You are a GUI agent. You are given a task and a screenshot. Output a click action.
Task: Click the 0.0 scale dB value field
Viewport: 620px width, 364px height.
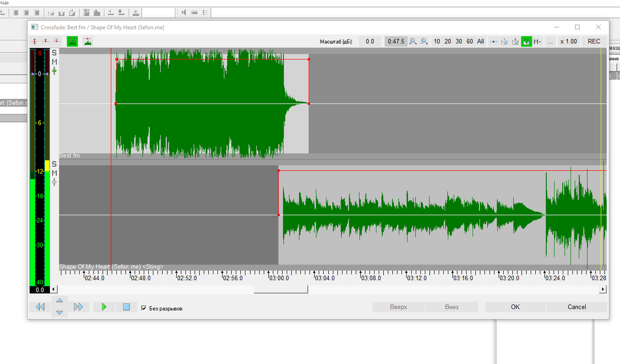pyautogui.click(x=369, y=41)
